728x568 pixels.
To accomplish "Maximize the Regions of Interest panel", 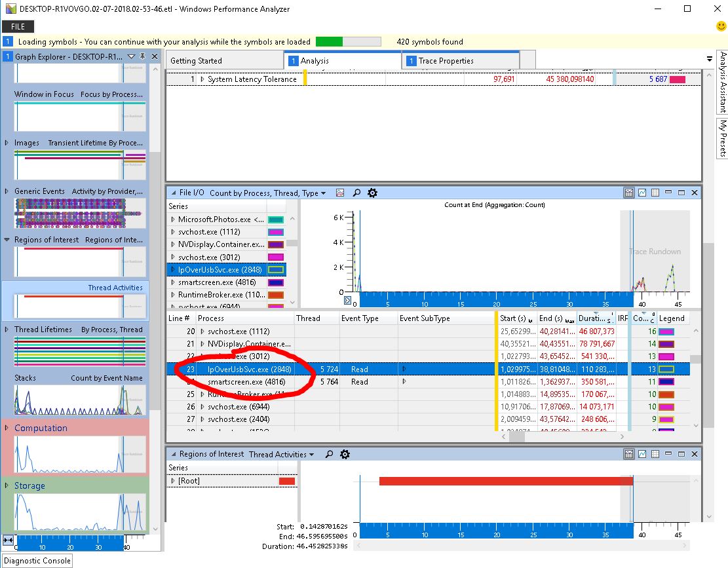I will (x=681, y=454).
